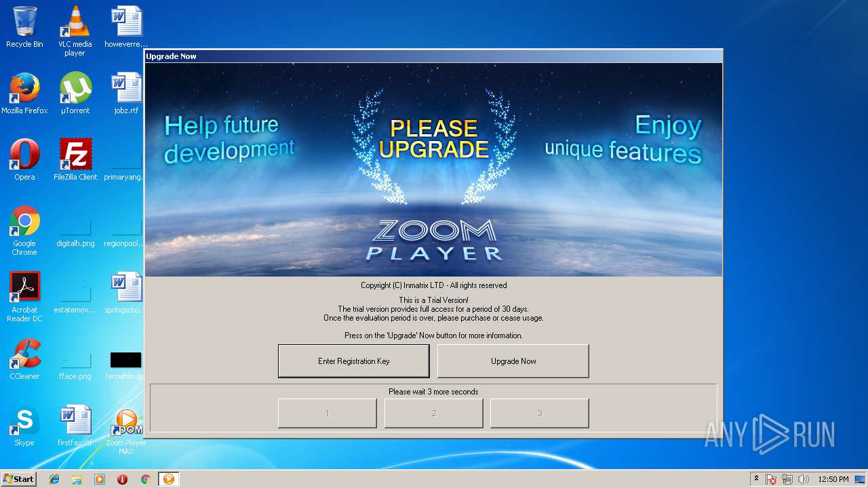868x488 pixels.
Task: Open the howeverre document icon
Action: (x=126, y=27)
